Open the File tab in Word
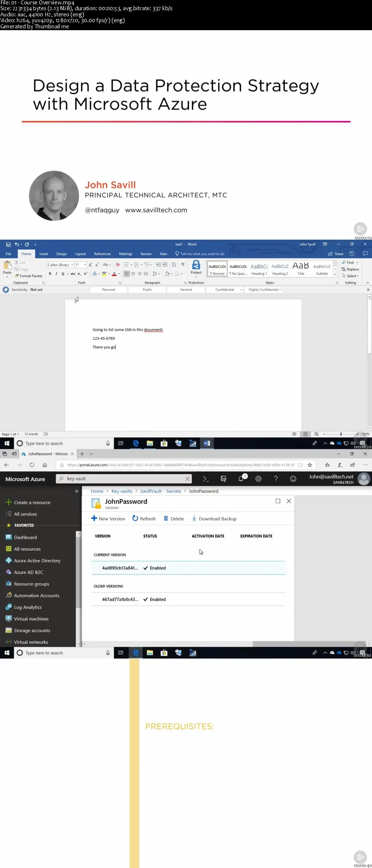Viewport: 372px width, 868px height. click(8, 254)
